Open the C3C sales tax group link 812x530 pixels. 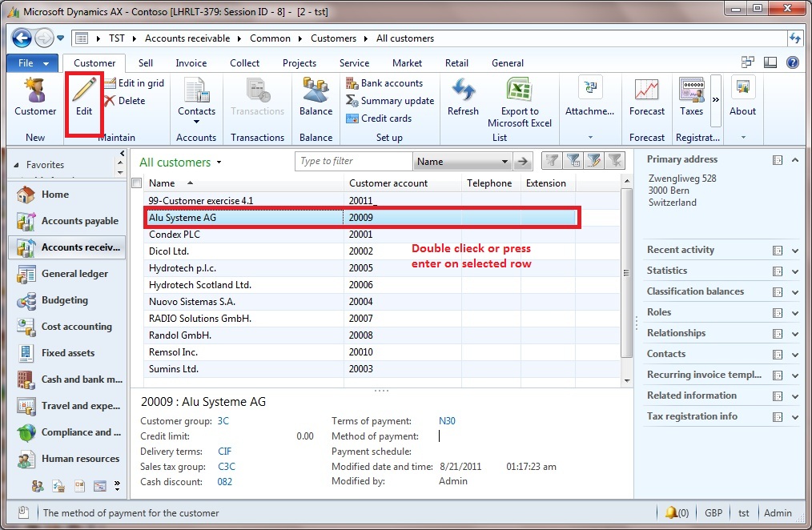tap(227, 466)
